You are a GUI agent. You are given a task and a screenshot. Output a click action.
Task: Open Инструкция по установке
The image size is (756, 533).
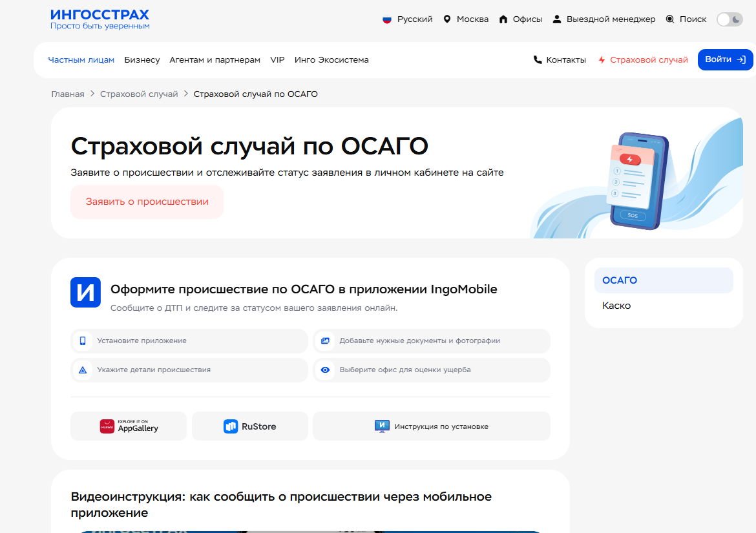pos(432,426)
